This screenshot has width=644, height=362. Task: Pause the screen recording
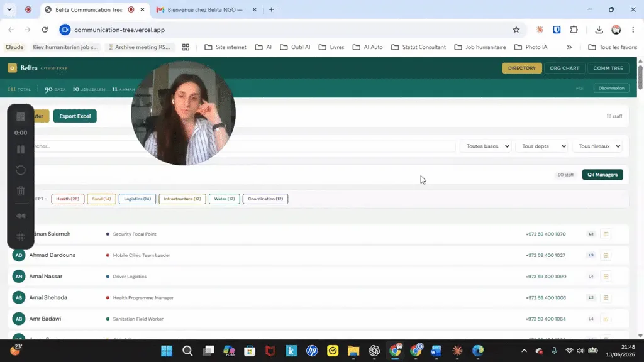pyautogui.click(x=21, y=150)
